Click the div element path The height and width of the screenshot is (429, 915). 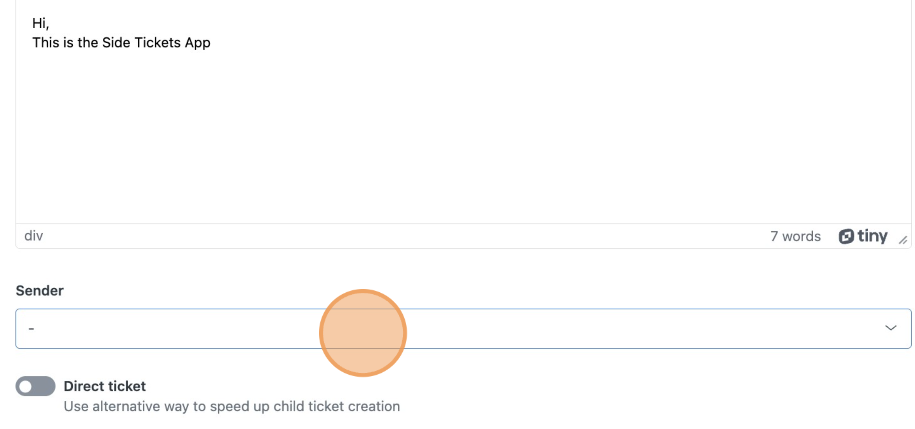point(33,236)
